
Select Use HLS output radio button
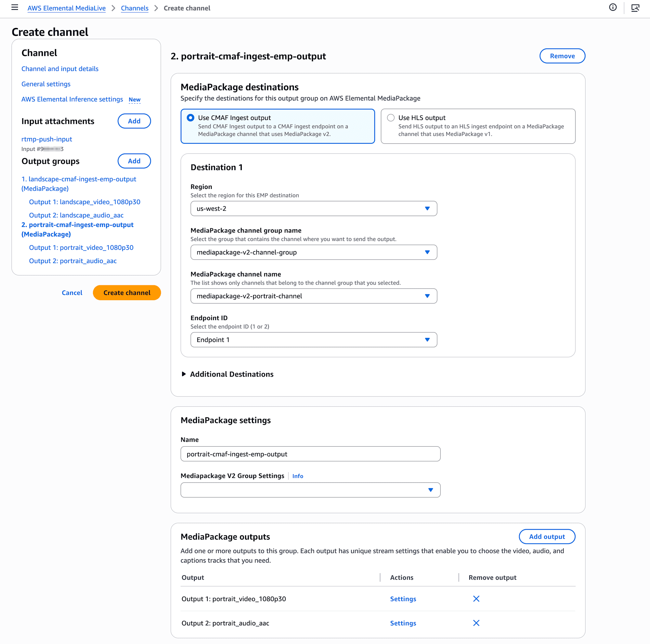pyautogui.click(x=390, y=117)
